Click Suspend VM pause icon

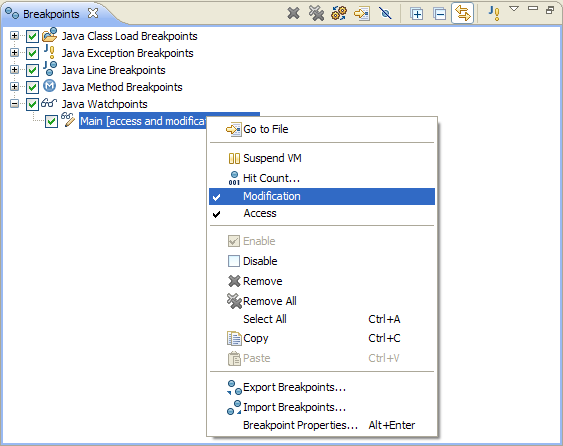click(x=234, y=158)
